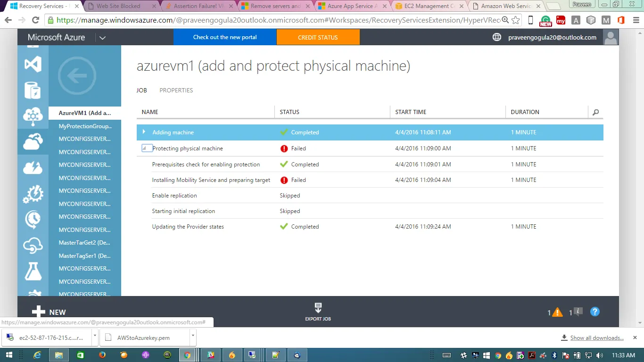Open dropdown for the ec2 download item

[95, 337]
